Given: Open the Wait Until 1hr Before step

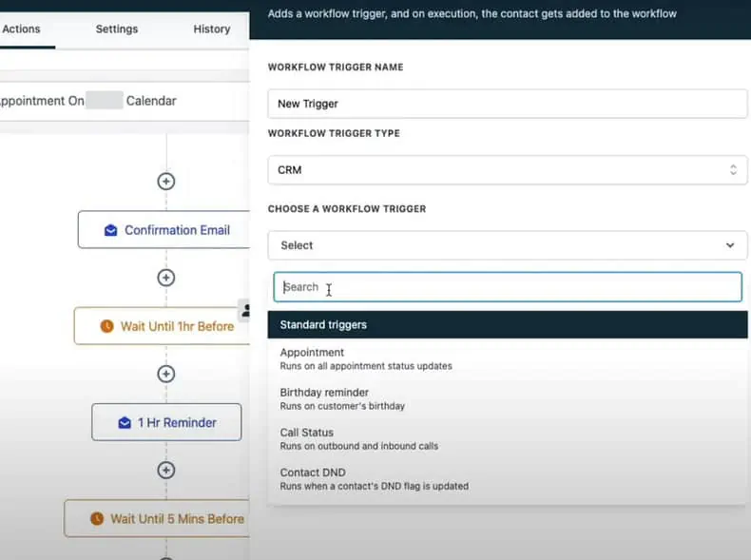Looking at the screenshot, I should pyautogui.click(x=162, y=326).
